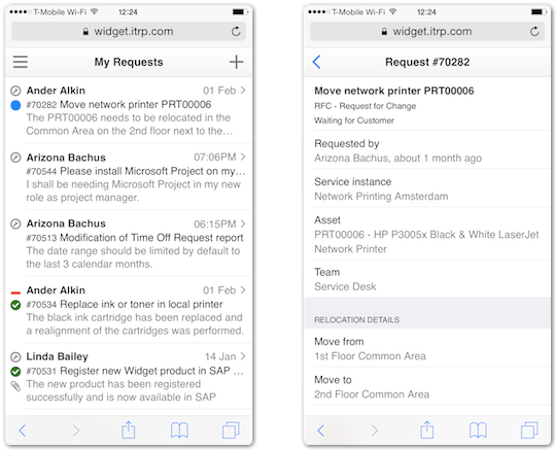The image size is (556, 450).
Task: Expand request #70534 via its chevron
Action: 243,290
